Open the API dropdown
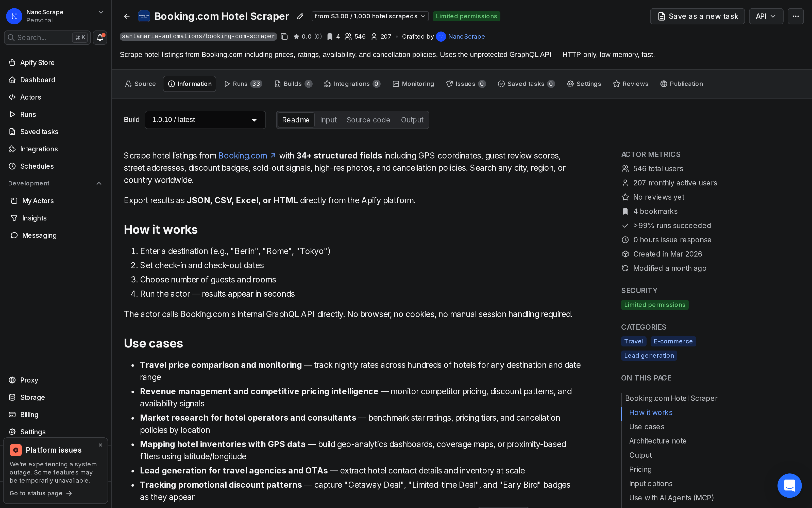This screenshot has height=508, width=812. pos(766,16)
